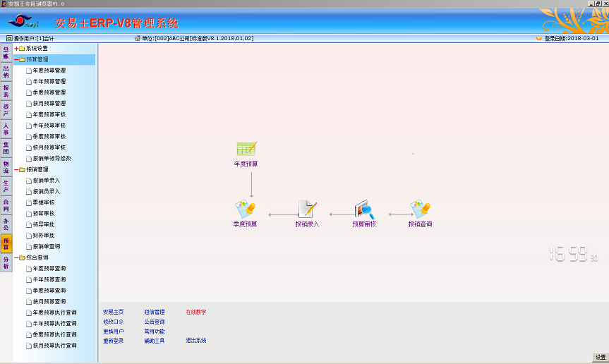
Task: Open the 安易主页 link
Action: 114,312
